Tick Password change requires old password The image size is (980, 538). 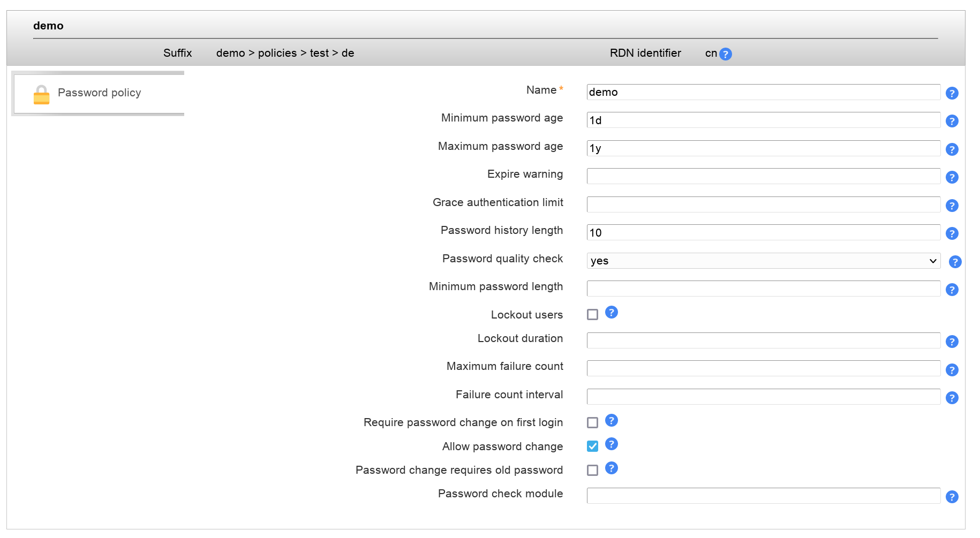592,470
